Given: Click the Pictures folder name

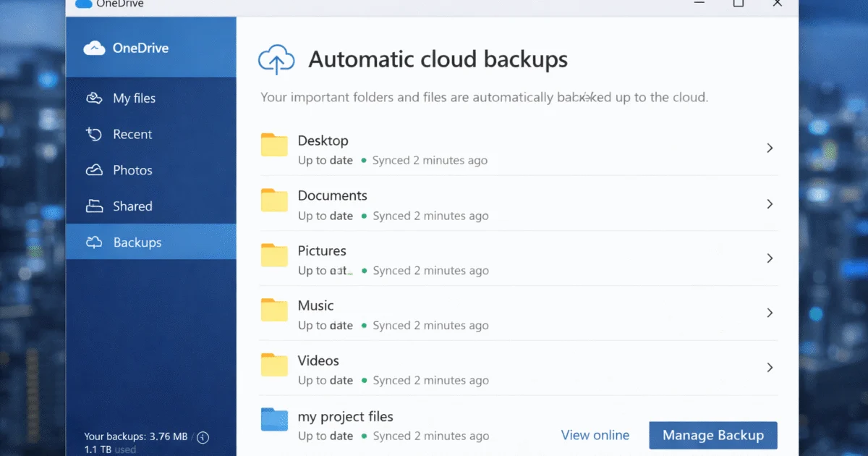Looking at the screenshot, I should click(x=322, y=250).
